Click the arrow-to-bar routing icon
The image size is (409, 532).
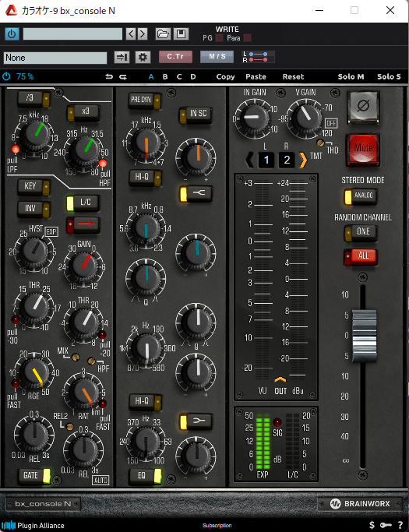tap(122, 58)
